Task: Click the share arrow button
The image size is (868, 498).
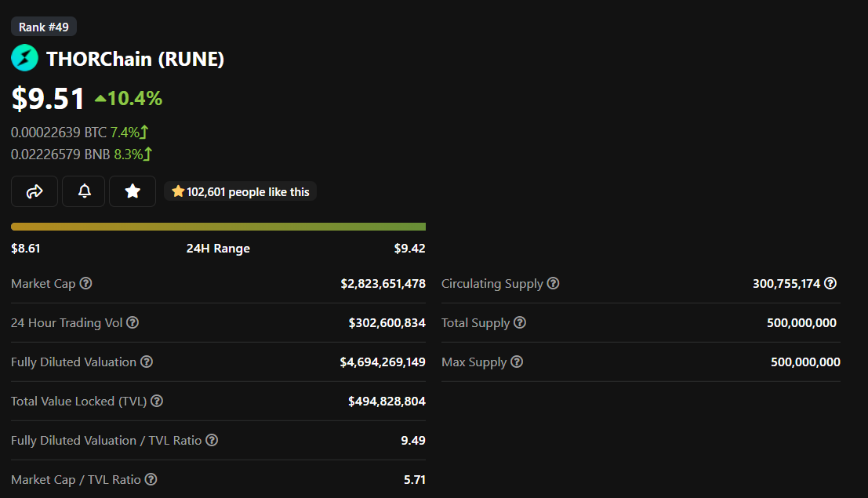Action: point(35,191)
